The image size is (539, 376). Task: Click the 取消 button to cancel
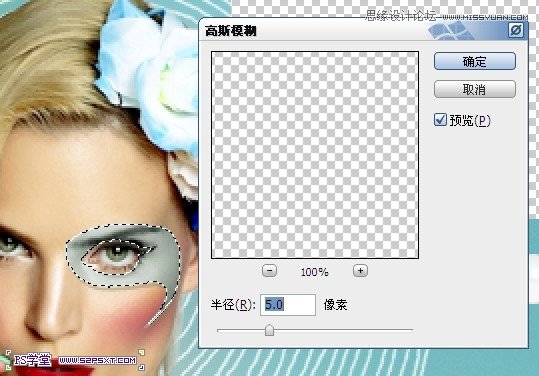[475, 89]
